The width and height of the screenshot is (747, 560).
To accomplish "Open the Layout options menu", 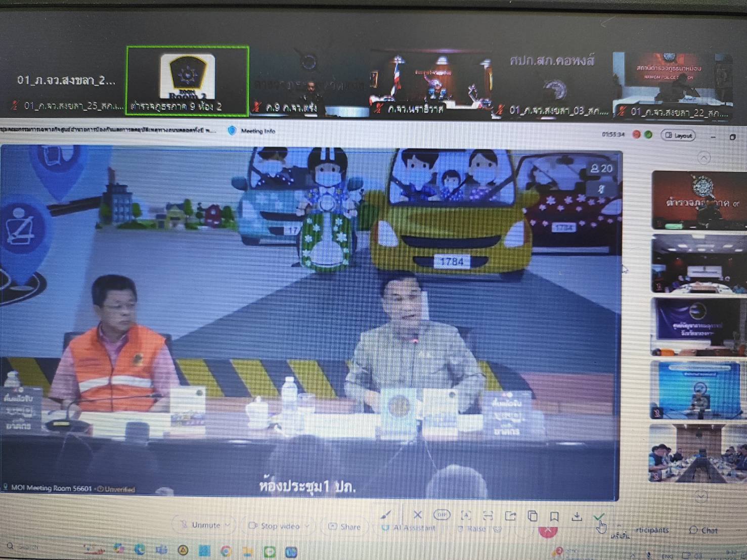I will (678, 135).
